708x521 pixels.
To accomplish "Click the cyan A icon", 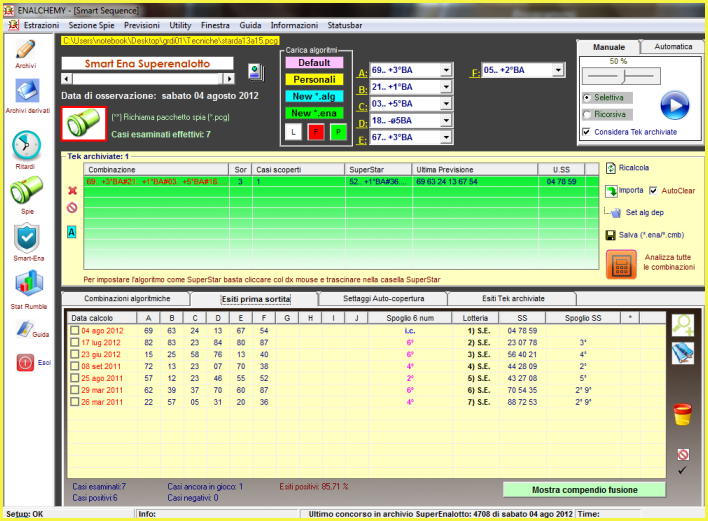I will [71, 232].
